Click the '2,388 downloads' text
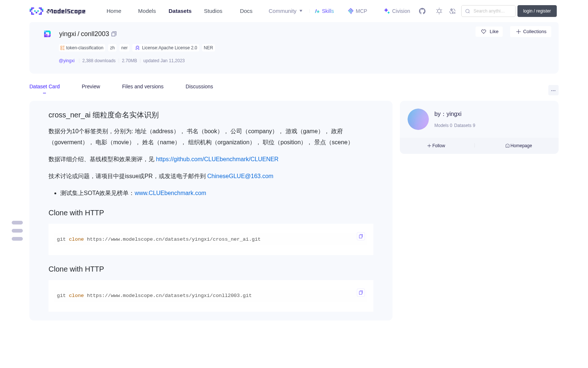Image resolution: width=588 pixels, height=368 pixels. pos(99,61)
